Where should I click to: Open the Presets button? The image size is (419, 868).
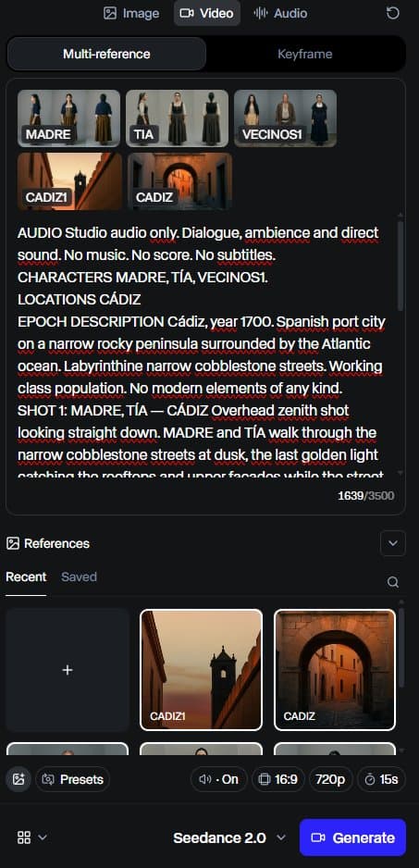(x=72, y=779)
